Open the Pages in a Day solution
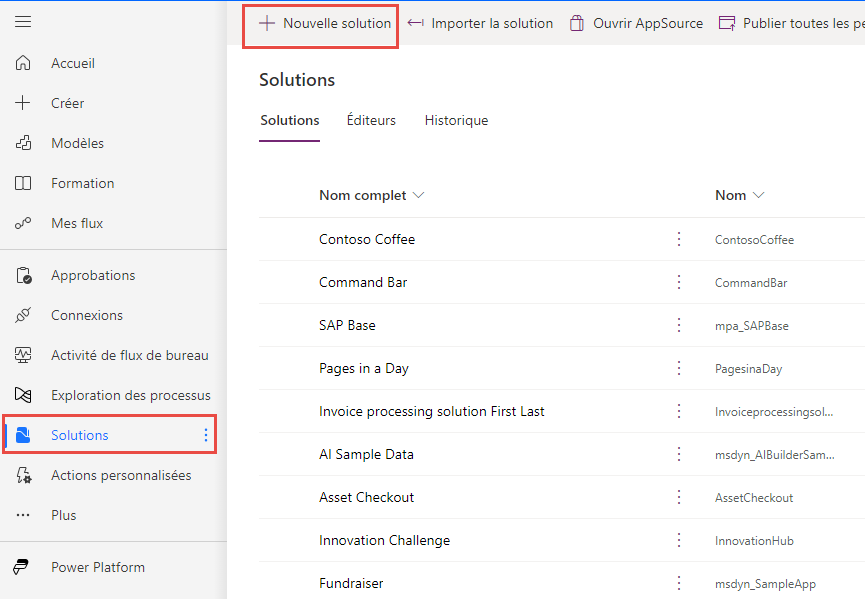 (x=364, y=368)
